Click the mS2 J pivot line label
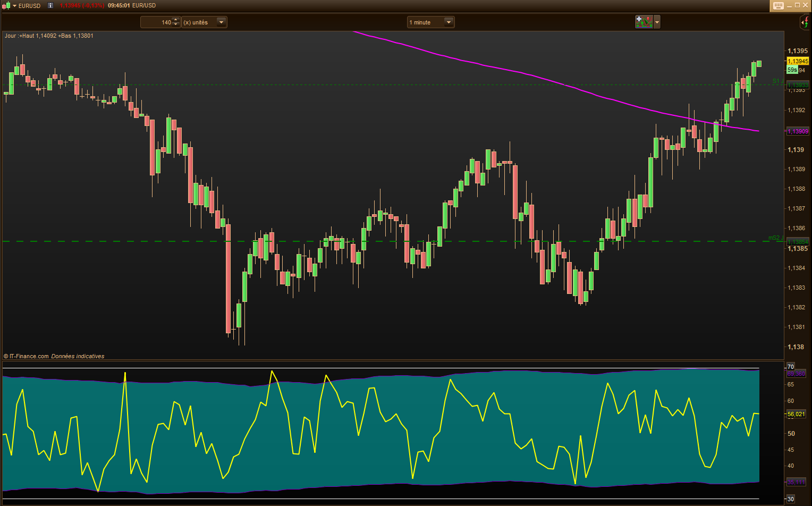 (776, 238)
